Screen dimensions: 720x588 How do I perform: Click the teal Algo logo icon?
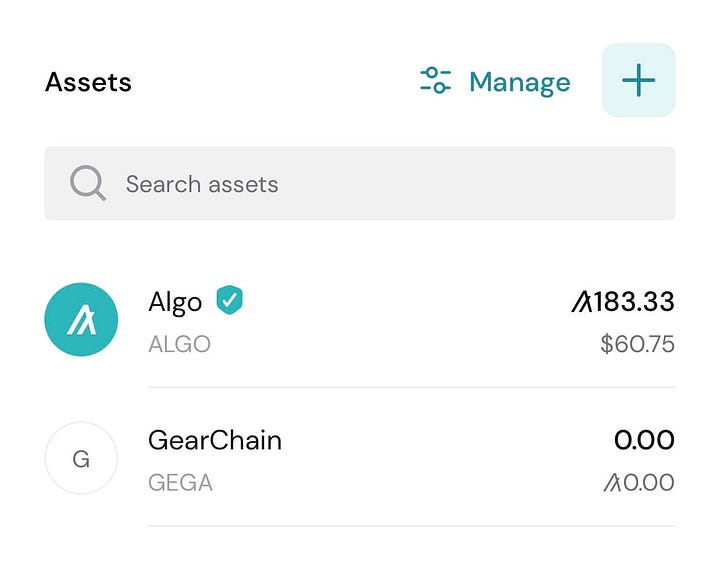(81, 319)
